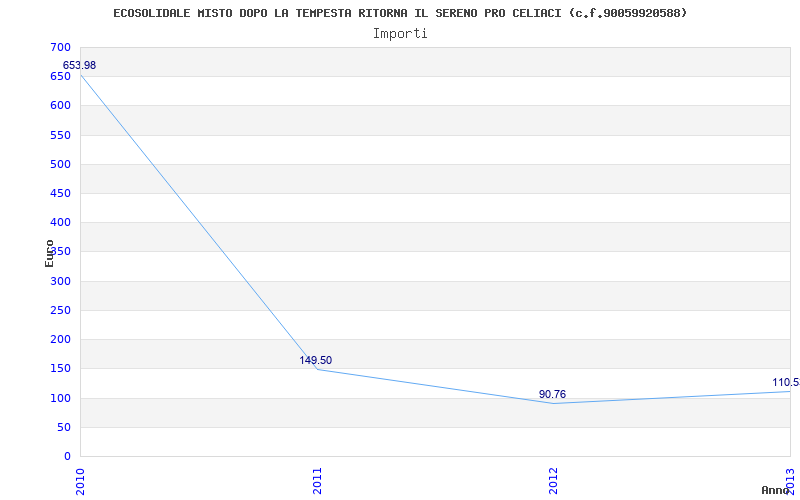Screen dimensions: 800x500
Task: Click the Euro y-axis title
Action: tap(49, 253)
